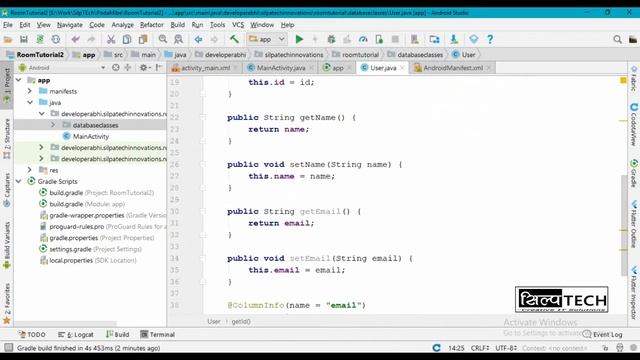Viewport: 640px width, 360px height.
Task: Click Attach debugger to Android process icon
Action: coord(379,39)
